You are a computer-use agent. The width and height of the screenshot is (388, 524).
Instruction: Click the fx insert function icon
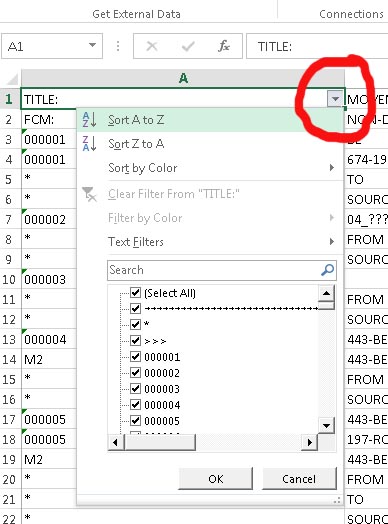(224, 46)
